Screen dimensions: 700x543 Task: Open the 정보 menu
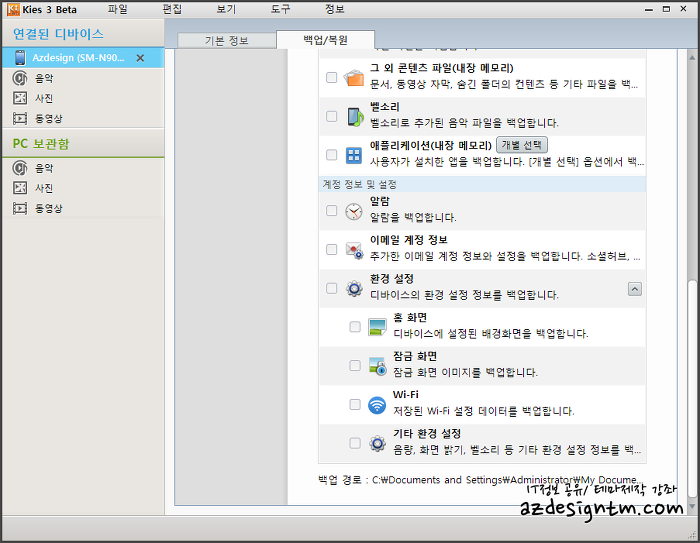tap(335, 9)
